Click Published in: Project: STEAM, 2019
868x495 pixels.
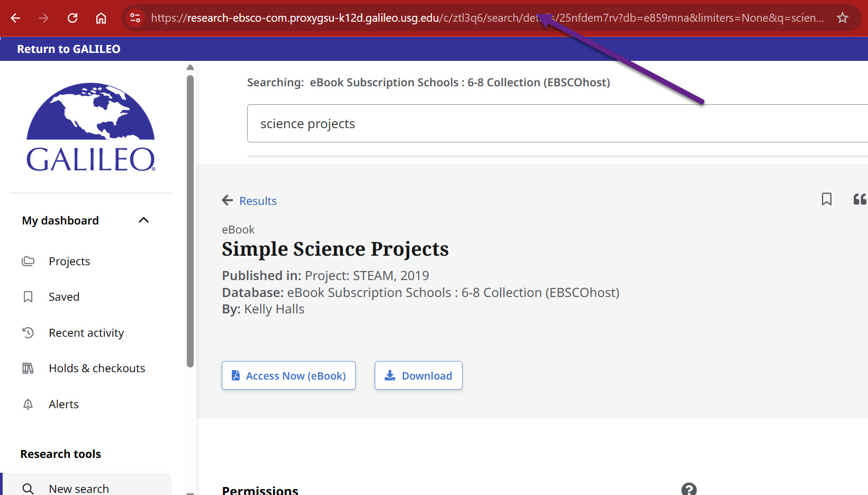click(x=325, y=276)
